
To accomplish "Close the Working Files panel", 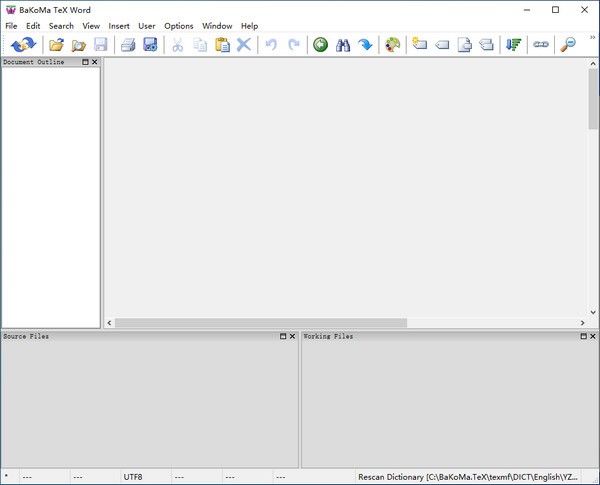I will click(x=593, y=336).
